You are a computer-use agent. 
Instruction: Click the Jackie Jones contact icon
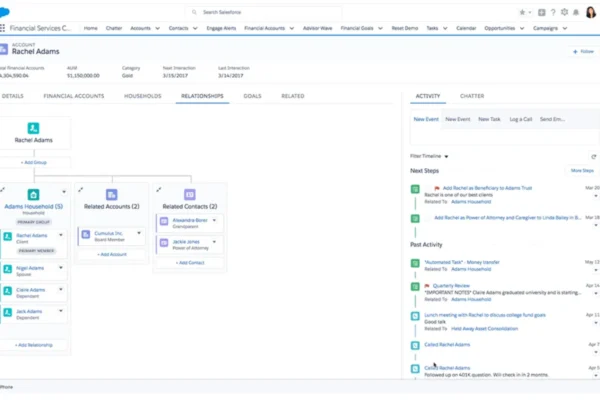pos(164,243)
